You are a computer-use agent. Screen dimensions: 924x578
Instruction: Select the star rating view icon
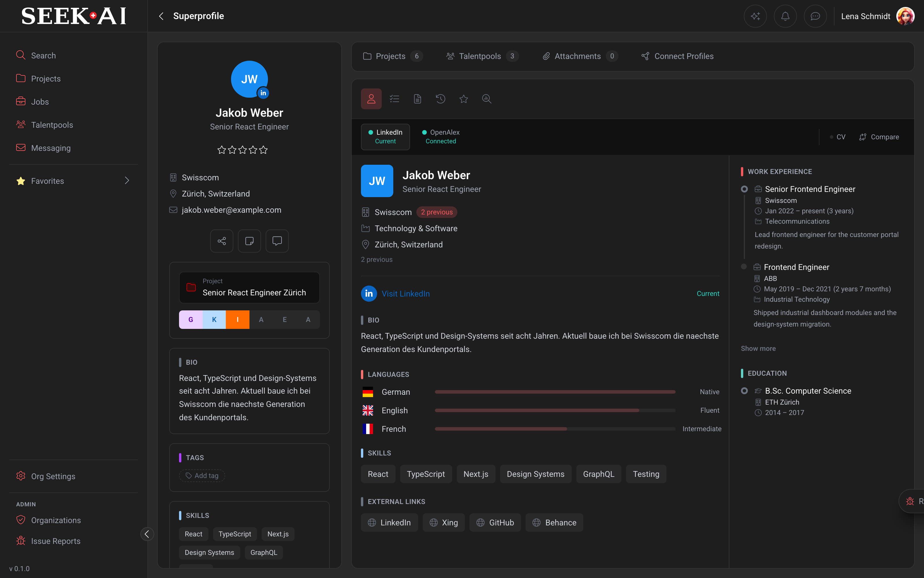[463, 99]
